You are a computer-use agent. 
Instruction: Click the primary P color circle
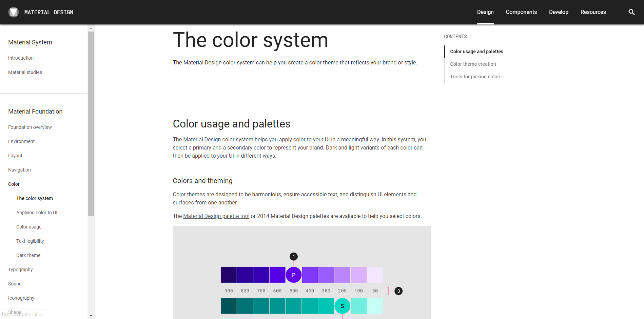click(294, 275)
